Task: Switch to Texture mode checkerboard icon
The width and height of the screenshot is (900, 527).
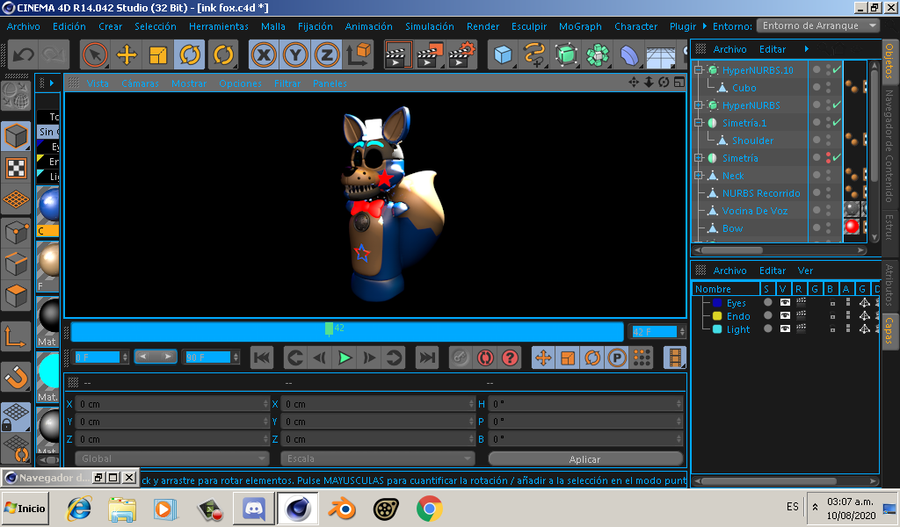Action: click(15, 168)
